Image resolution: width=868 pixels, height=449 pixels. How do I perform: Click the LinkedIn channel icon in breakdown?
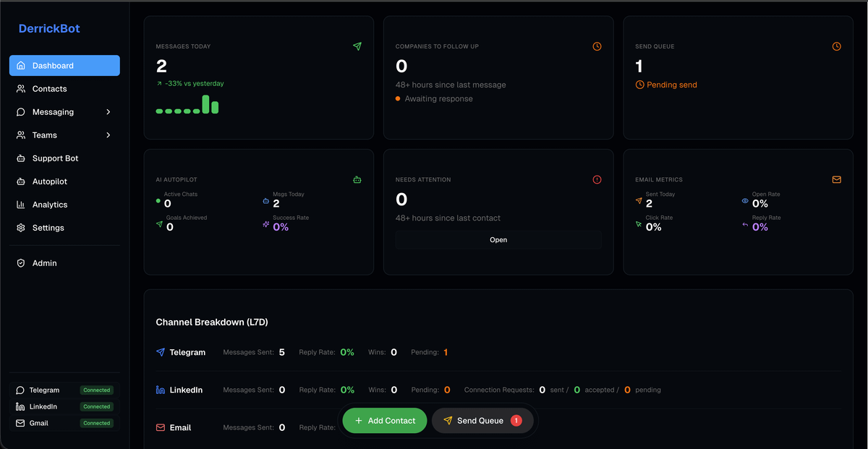coord(161,390)
